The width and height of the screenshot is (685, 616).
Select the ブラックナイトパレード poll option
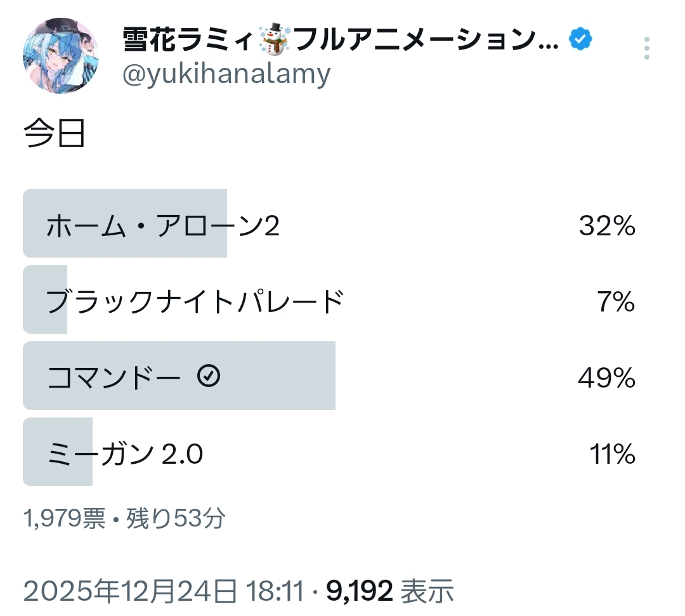[x=195, y=303]
